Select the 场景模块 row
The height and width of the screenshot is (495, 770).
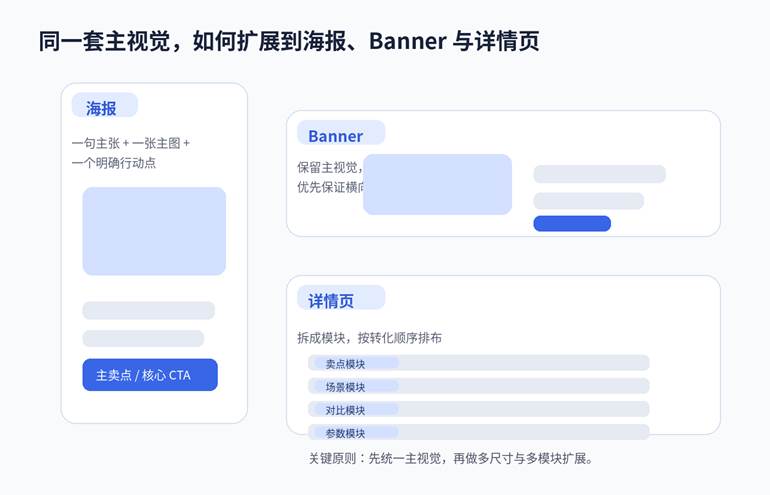point(480,386)
